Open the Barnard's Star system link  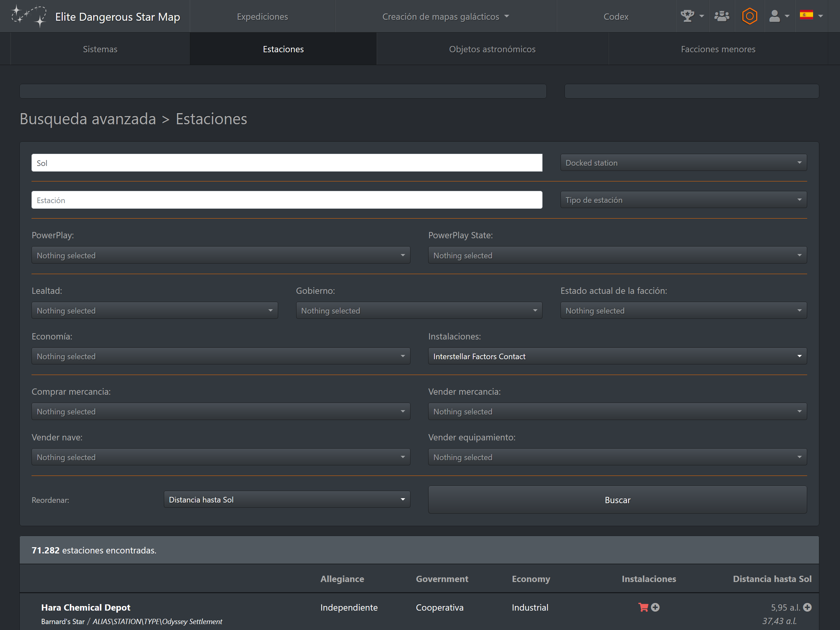pos(63,621)
